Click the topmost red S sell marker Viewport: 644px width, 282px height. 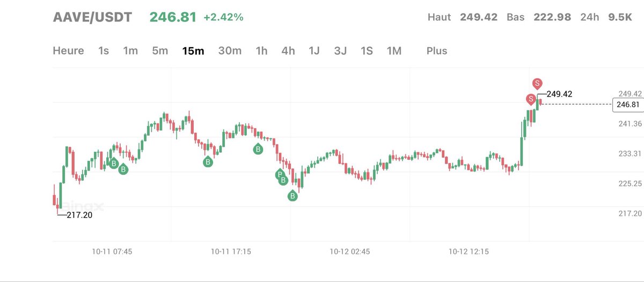(x=537, y=83)
